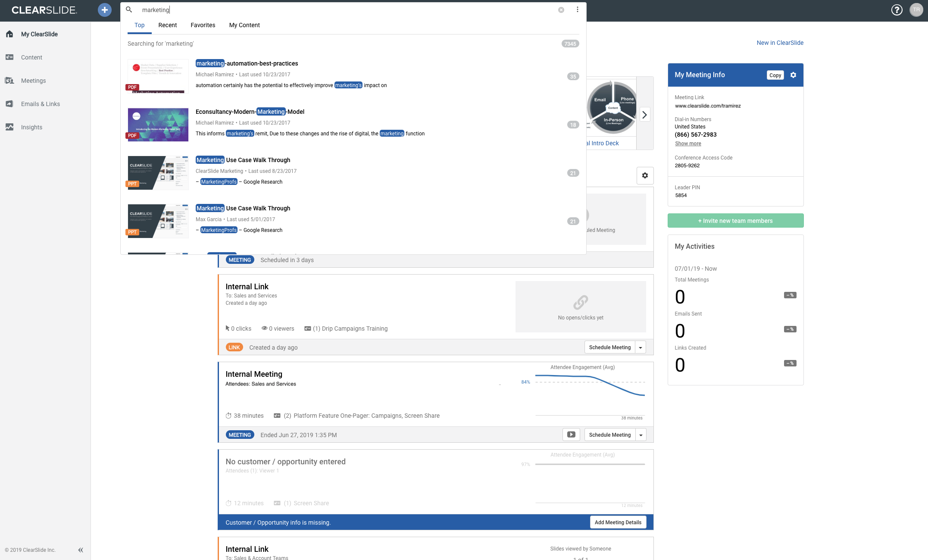
Task: Open Insights in sidebar
Action: point(31,127)
